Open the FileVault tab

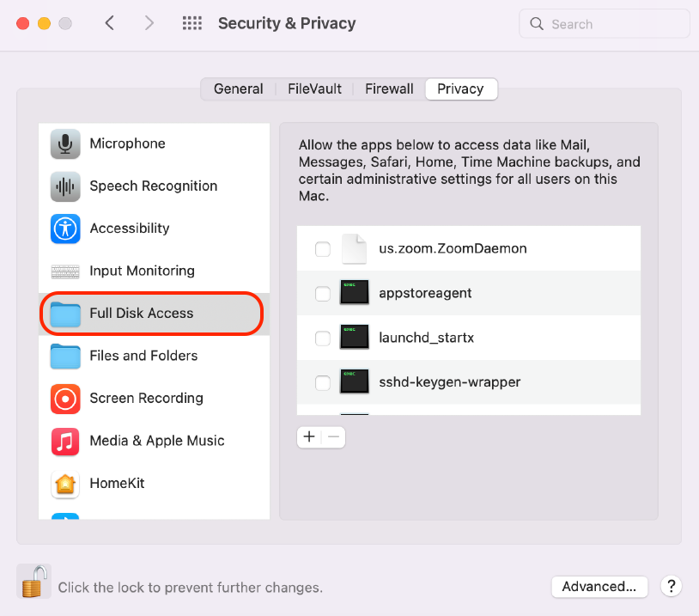coord(314,89)
